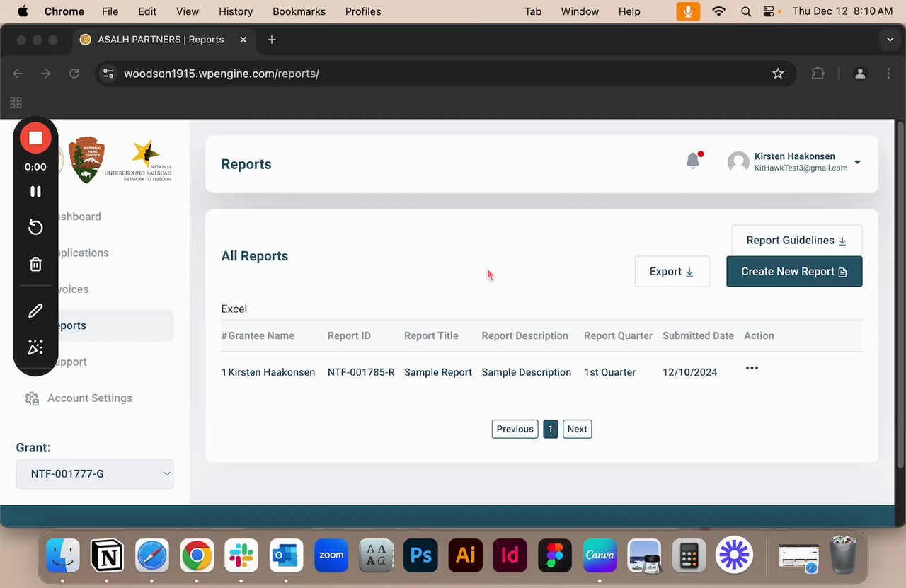Open the Bookmarks menu in menu bar

(299, 11)
